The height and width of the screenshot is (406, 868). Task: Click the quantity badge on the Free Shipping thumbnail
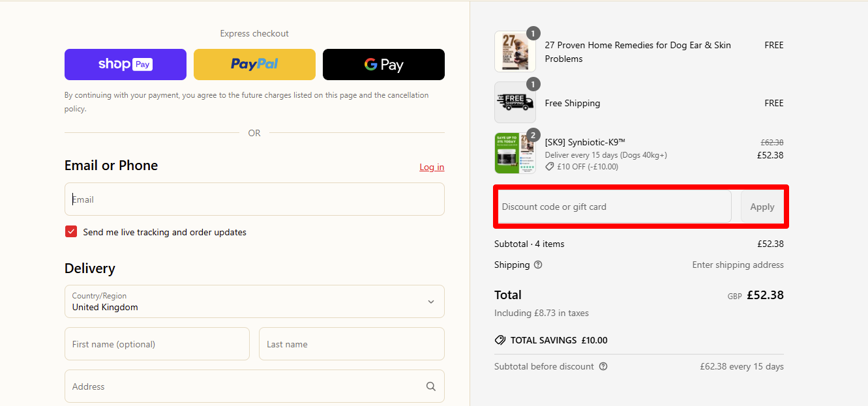(x=533, y=84)
